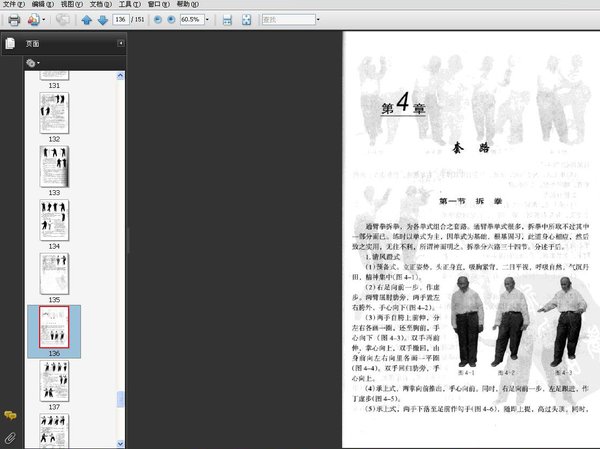
Task: Click the Print icon in toolbar
Action: [x=14, y=20]
